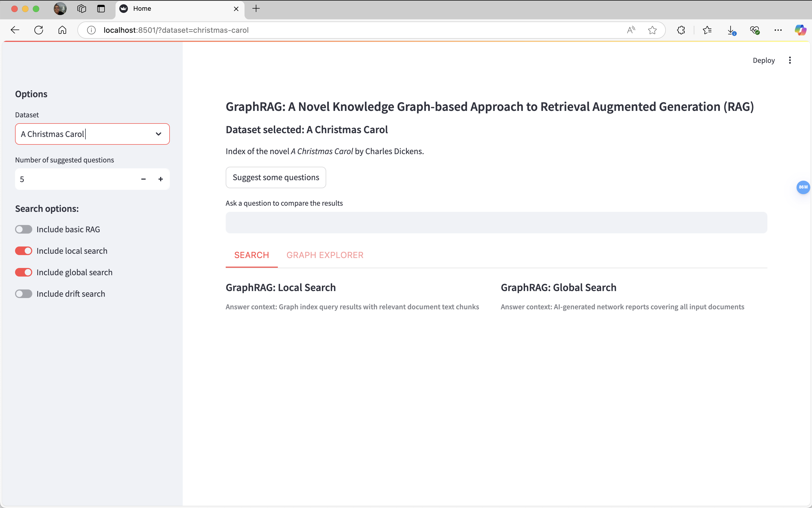This screenshot has height=508, width=812.
Task: Click the Suggest some questions button
Action: click(276, 177)
